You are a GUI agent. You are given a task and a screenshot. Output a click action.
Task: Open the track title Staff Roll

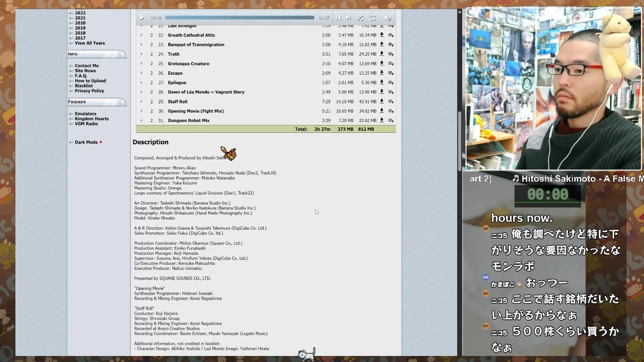(178, 102)
